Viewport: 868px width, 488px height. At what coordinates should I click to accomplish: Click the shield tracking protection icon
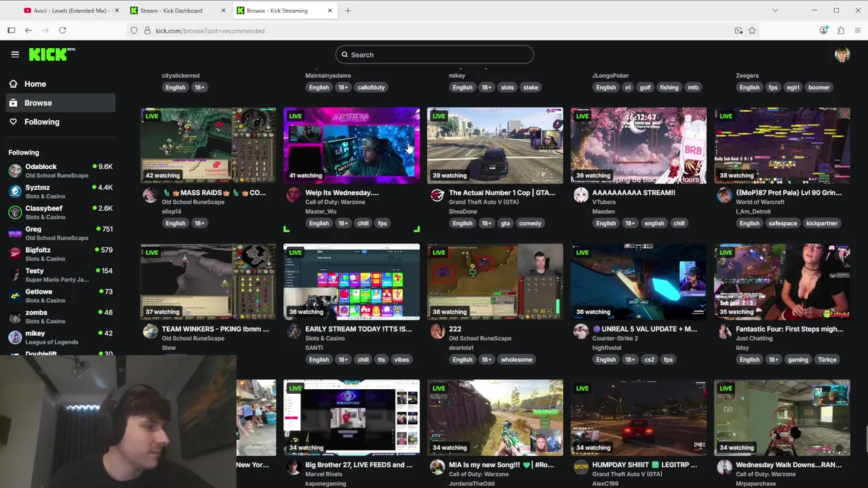pyautogui.click(x=134, y=30)
